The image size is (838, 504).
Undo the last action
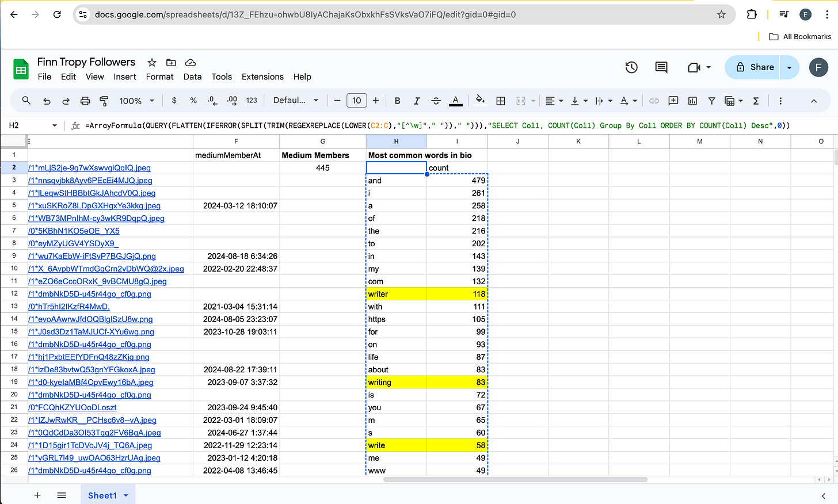tap(47, 101)
